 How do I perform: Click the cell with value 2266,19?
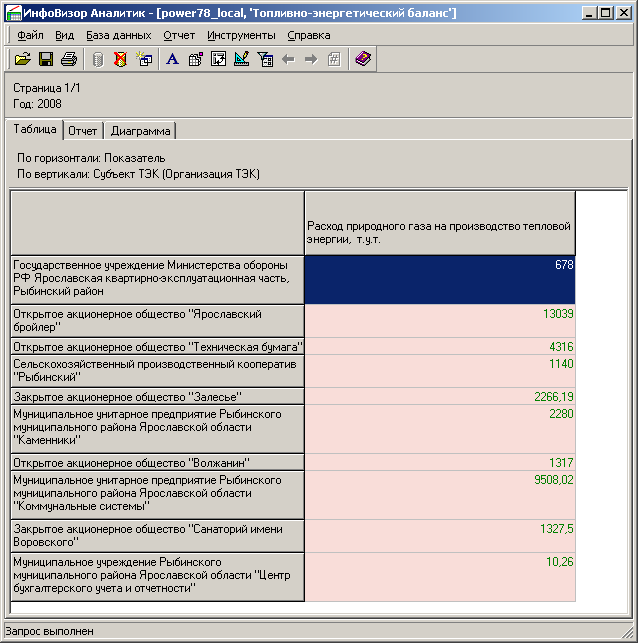(440, 397)
